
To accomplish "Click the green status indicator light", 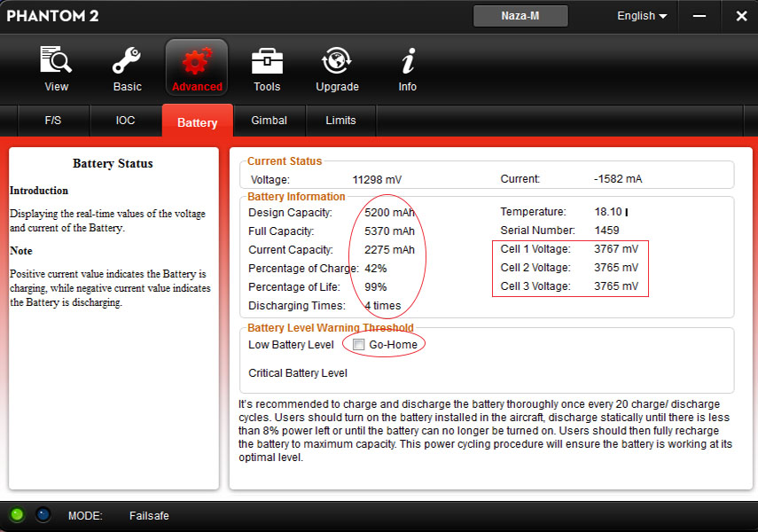I will click(x=17, y=514).
